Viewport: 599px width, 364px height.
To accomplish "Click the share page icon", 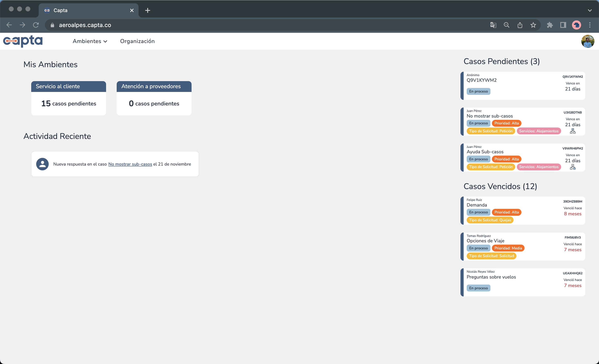I will [520, 25].
